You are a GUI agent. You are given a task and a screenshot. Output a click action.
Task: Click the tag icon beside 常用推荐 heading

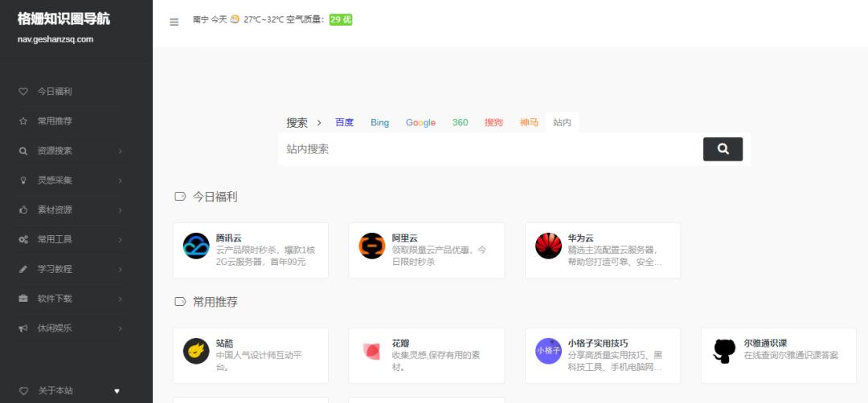click(x=180, y=301)
